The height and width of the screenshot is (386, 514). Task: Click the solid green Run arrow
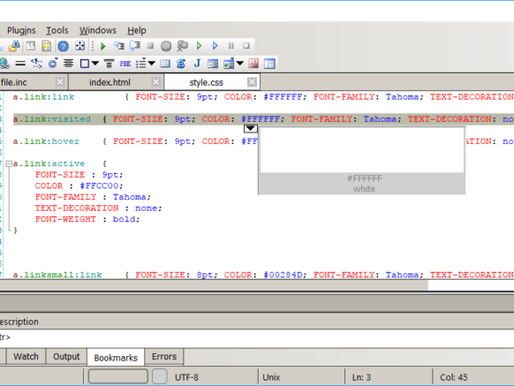103,46
